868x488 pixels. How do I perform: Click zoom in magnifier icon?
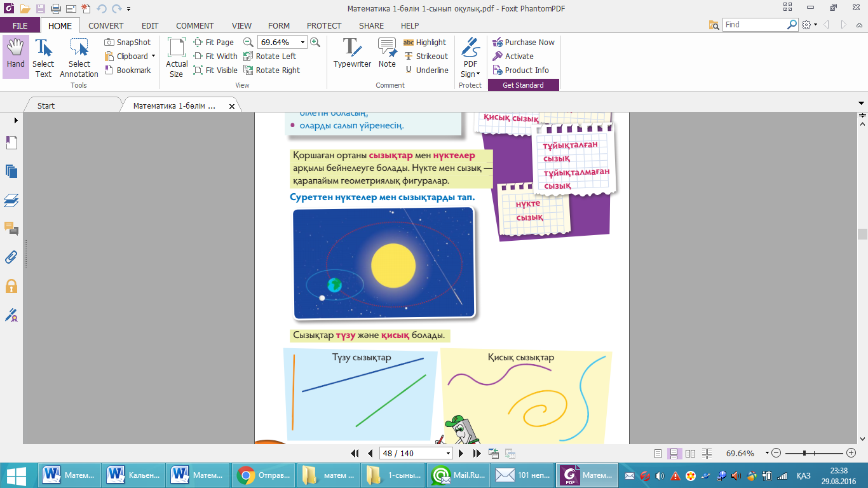point(315,43)
